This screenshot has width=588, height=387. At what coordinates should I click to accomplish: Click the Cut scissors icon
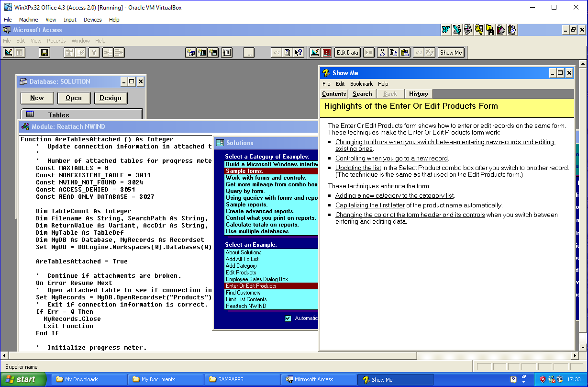[x=382, y=53]
